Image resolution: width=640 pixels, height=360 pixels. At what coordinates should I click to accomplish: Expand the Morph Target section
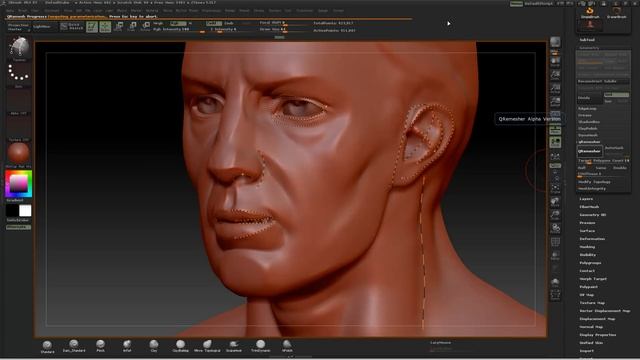(593, 279)
